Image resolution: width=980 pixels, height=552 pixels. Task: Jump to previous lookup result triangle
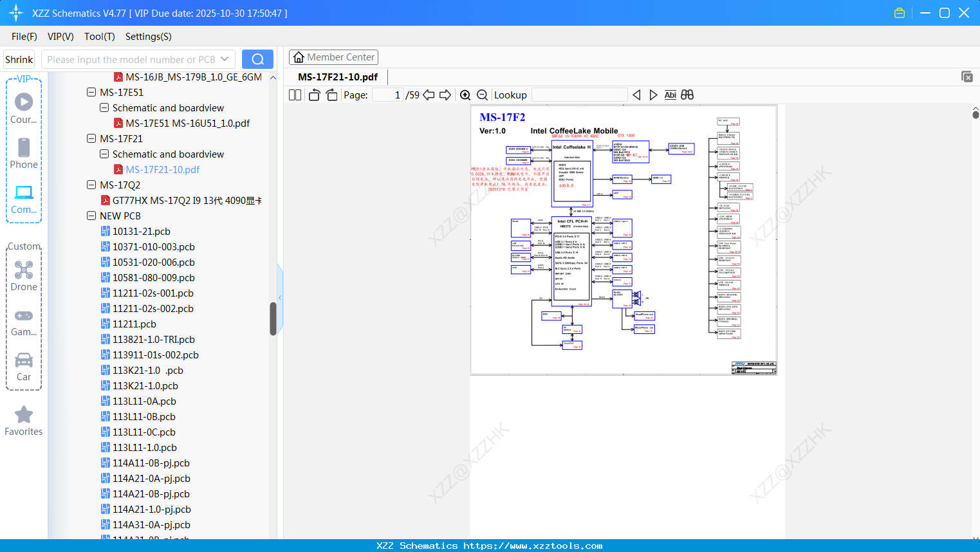[636, 95]
